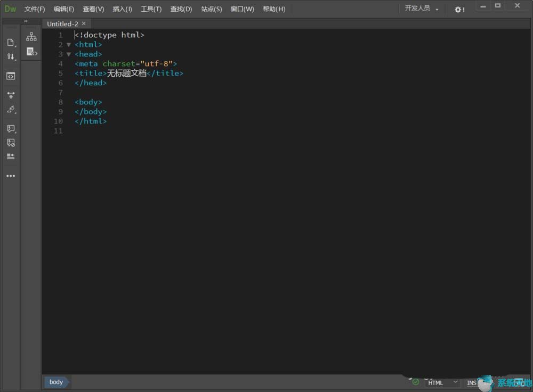Open the HTML language type dropdown
Image resolution: width=533 pixels, height=392 pixels.
point(442,382)
